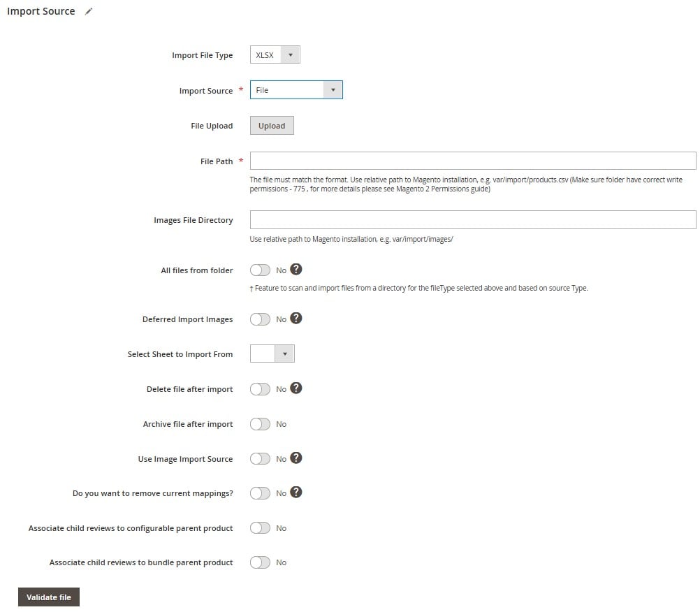Image resolution: width=700 pixels, height=612 pixels.
Task: Enable Deferred Import Images switch
Action: pos(260,319)
